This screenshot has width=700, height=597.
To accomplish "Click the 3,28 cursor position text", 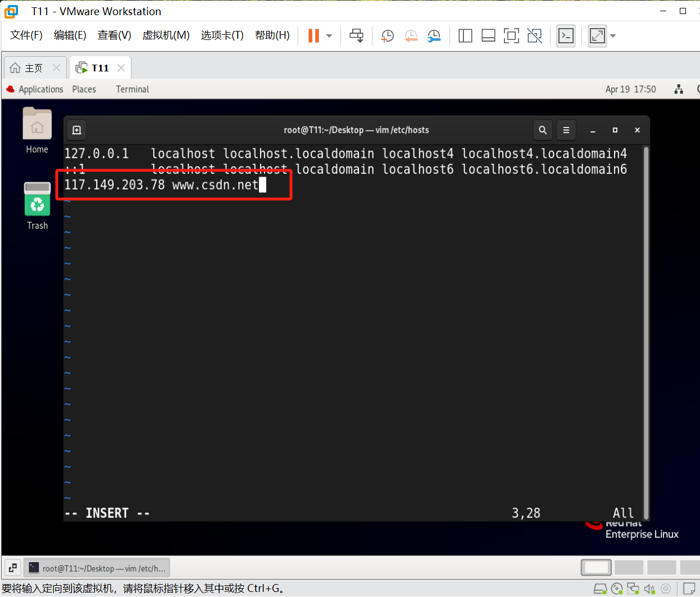I will (x=526, y=513).
